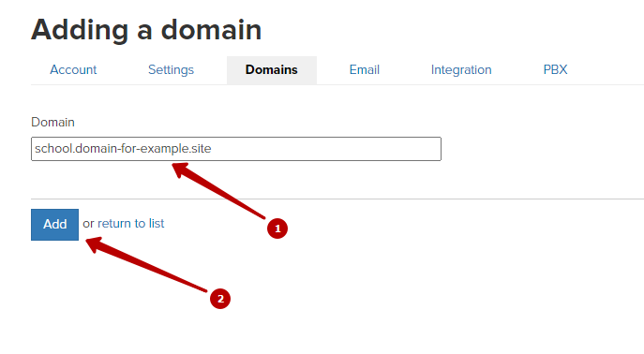Image resolution: width=644 pixels, height=354 pixels.
Task: Click the Domain field label
Action: coord(53,123)
